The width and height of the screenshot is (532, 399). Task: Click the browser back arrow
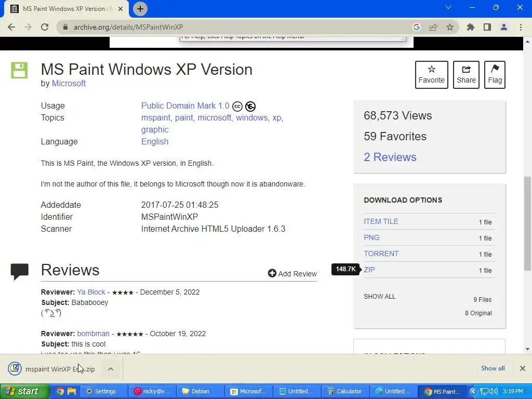point(11,27)
